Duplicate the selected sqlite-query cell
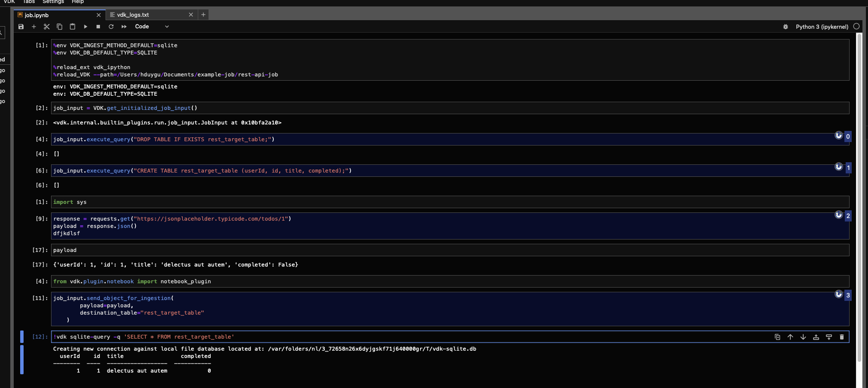Viewport: 868px width, 388px height. coord(777,337)
